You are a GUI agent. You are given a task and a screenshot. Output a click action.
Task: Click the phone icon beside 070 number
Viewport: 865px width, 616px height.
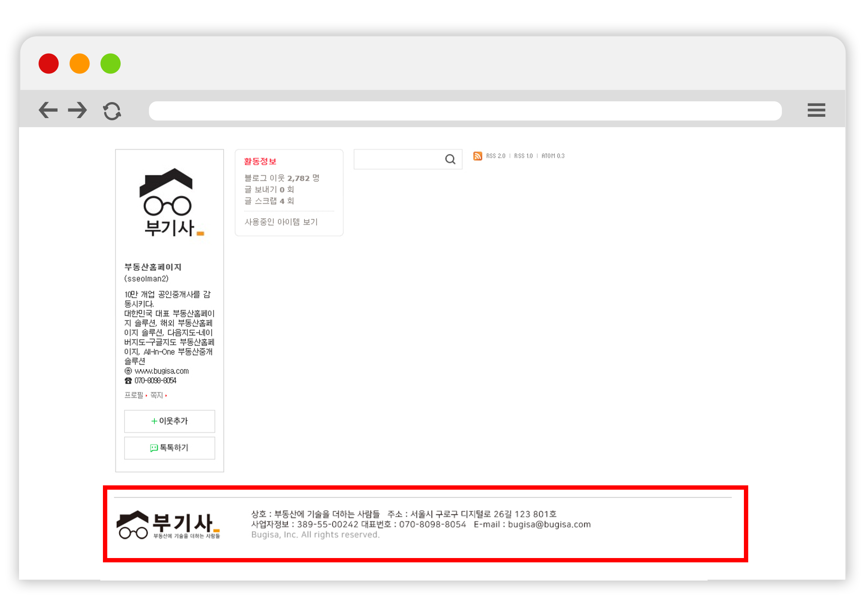tap(128, 381)
